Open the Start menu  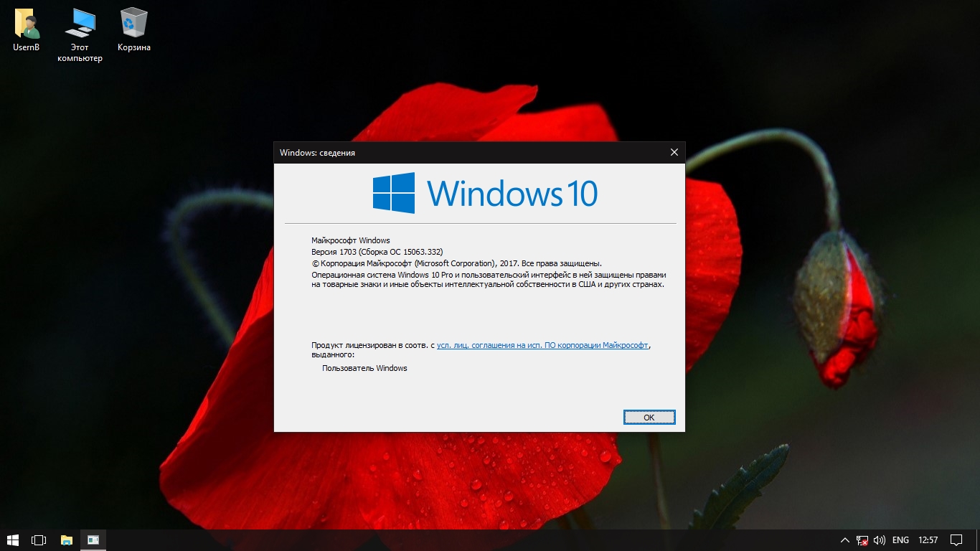(x=13, y=540)
